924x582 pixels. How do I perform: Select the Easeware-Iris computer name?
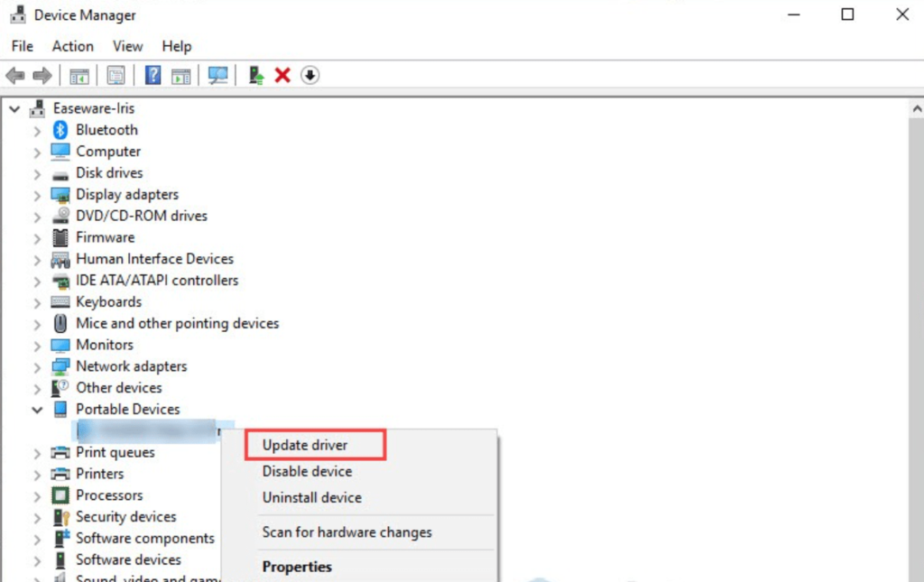click(94, 108)
